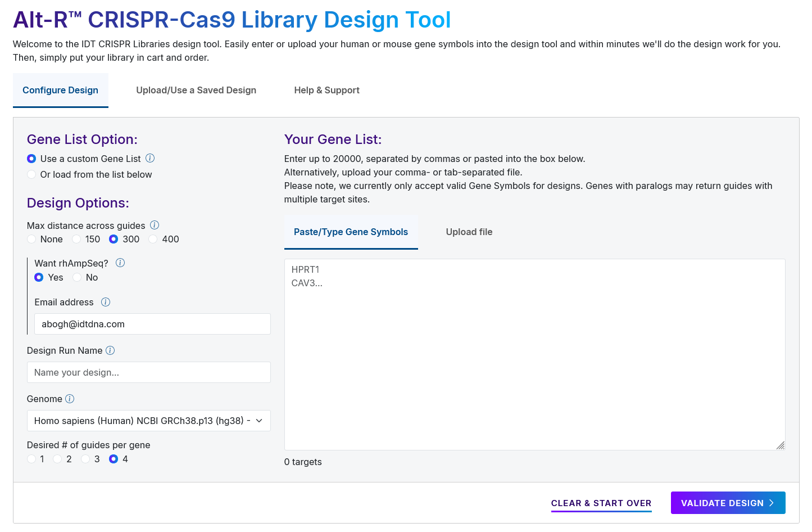Click info icon beside Use a custom Gene List
Viewport: 812px width, 532px height.
click(150, 159)
